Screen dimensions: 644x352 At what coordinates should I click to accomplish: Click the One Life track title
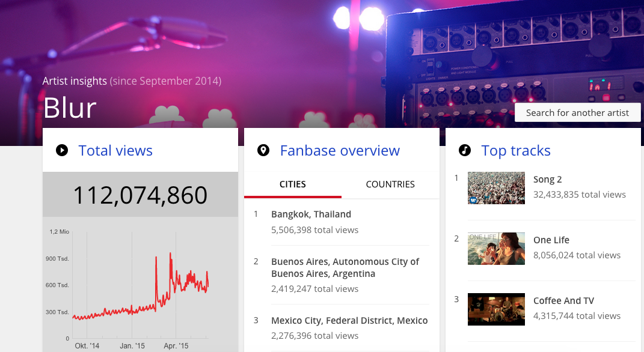pyautogui.click(x=551, y=240)
